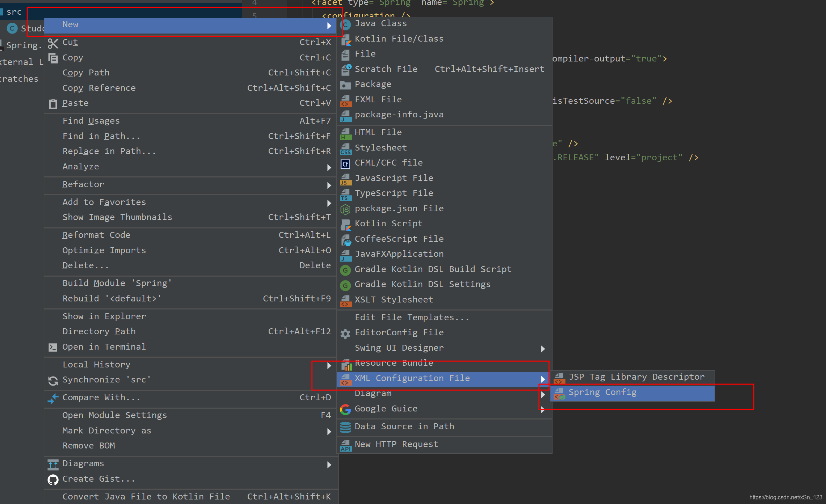Screen dimensions: 826x504
Task: Click the EditorConfig gear icon
Action: (x=345, y=334)
